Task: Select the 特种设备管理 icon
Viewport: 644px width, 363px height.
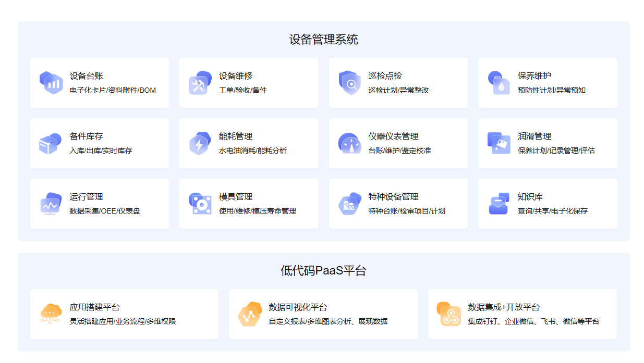Action: tap(349, 204)
